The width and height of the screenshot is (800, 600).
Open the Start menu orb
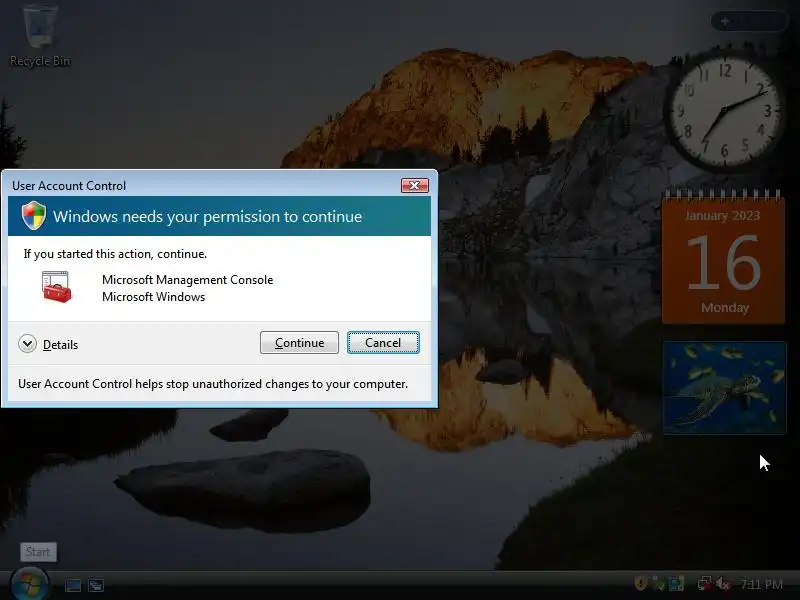(x=30, y=585)
